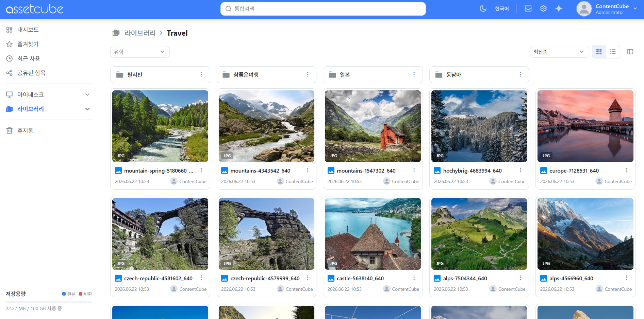Open 즐겨찾기 favorites
The image size is (644, 319).
[x=28, y=44]
